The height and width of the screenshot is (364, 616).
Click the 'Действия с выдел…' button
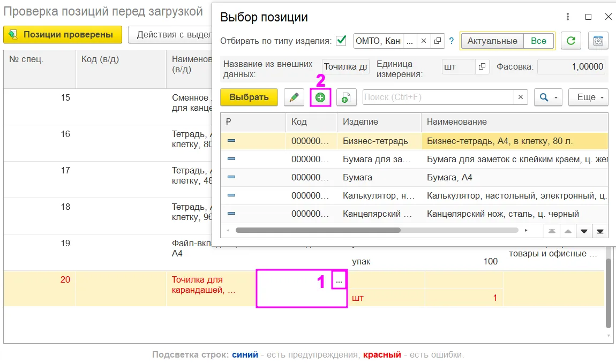(170, 35)
